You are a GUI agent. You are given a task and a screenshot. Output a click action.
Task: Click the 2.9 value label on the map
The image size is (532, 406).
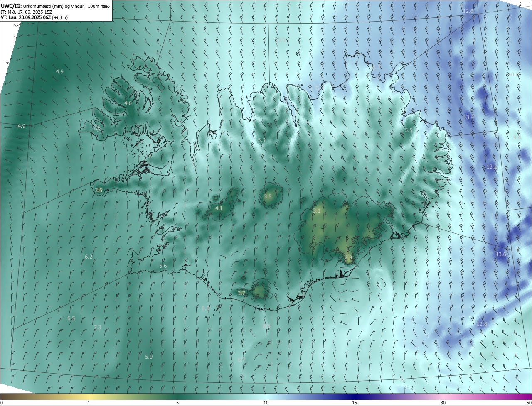click(348, 257)
